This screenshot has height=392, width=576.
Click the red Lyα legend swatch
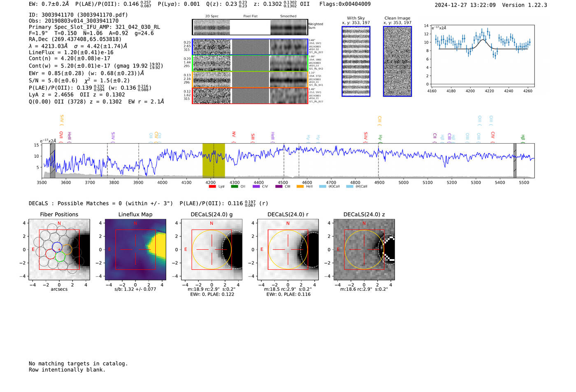pos(212,187)
